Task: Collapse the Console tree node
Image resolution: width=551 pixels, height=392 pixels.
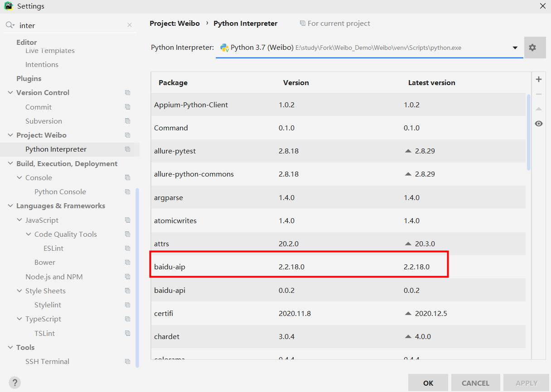Action: (x=19, y=177)
